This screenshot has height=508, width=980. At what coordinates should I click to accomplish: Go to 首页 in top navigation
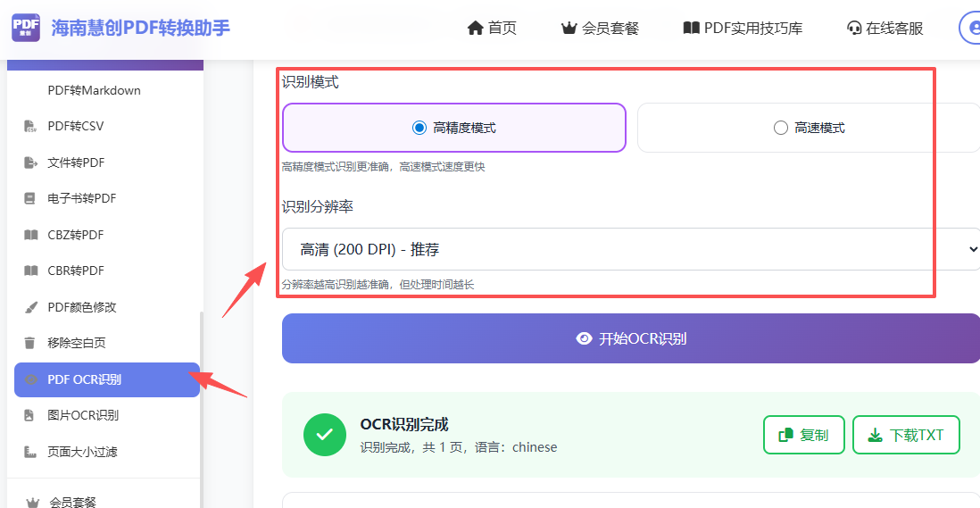(492, 28)
